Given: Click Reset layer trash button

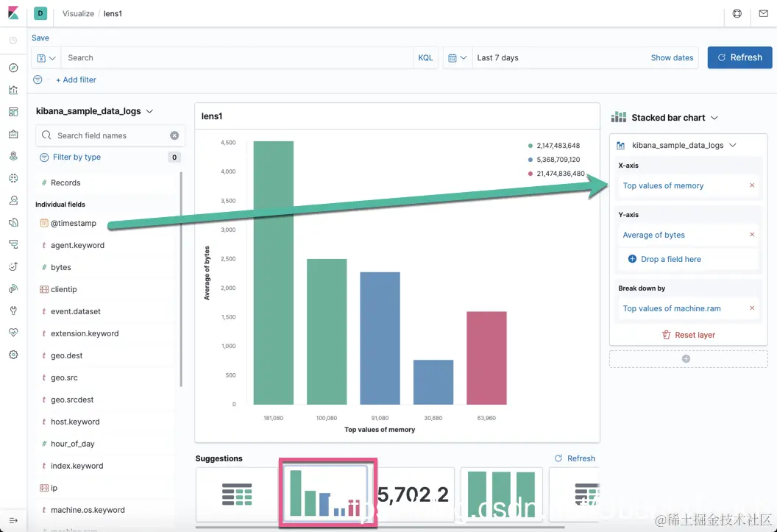Looking at the screenshot, I should 689,335.
